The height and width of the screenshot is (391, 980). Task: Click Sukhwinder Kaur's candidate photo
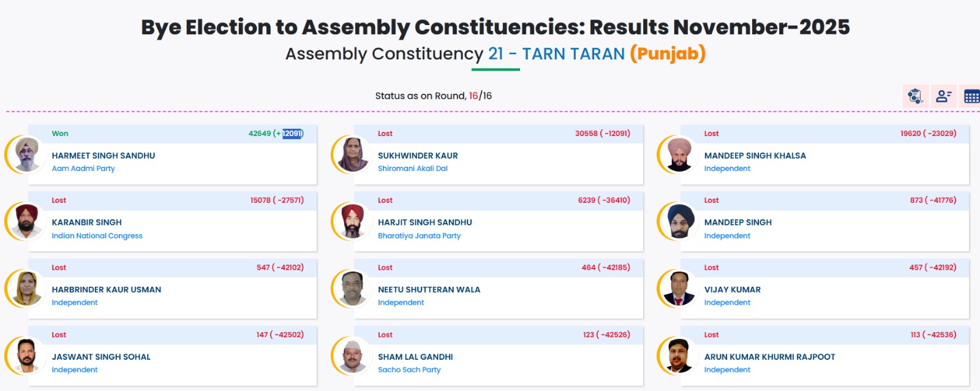(353, 154)
